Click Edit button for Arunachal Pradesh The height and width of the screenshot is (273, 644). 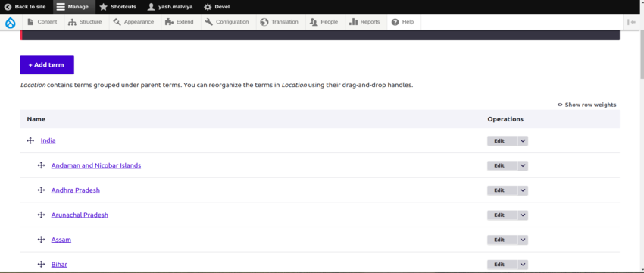pos(502,215)
